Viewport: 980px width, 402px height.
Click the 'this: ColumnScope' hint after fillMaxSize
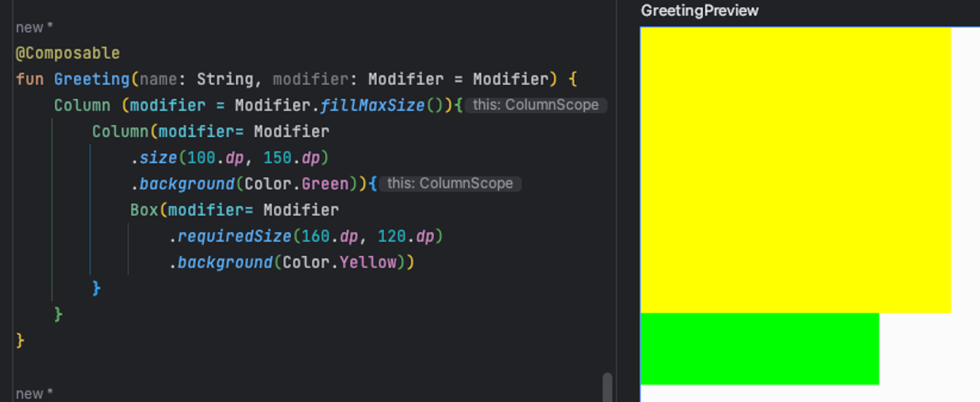pyautogui.click(x=536, y=105)
